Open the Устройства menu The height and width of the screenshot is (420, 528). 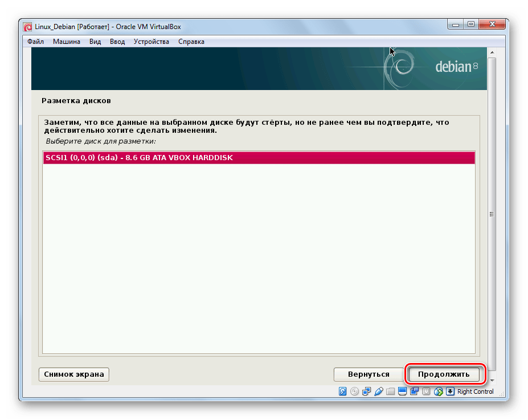coord(151,42)
